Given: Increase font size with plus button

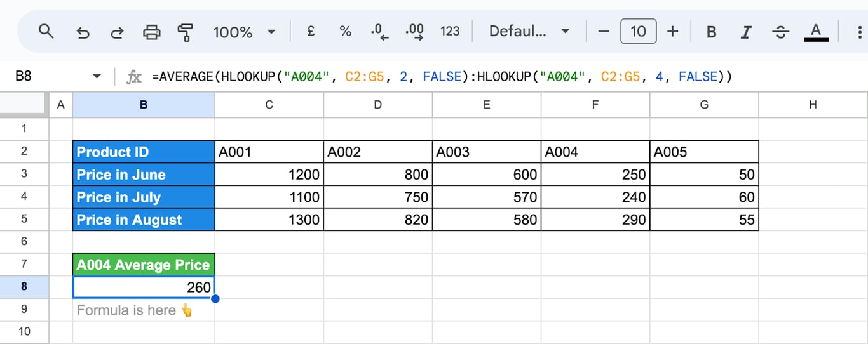Looking at the screenshot, I should pyautogui.click(x=672, y=31).
